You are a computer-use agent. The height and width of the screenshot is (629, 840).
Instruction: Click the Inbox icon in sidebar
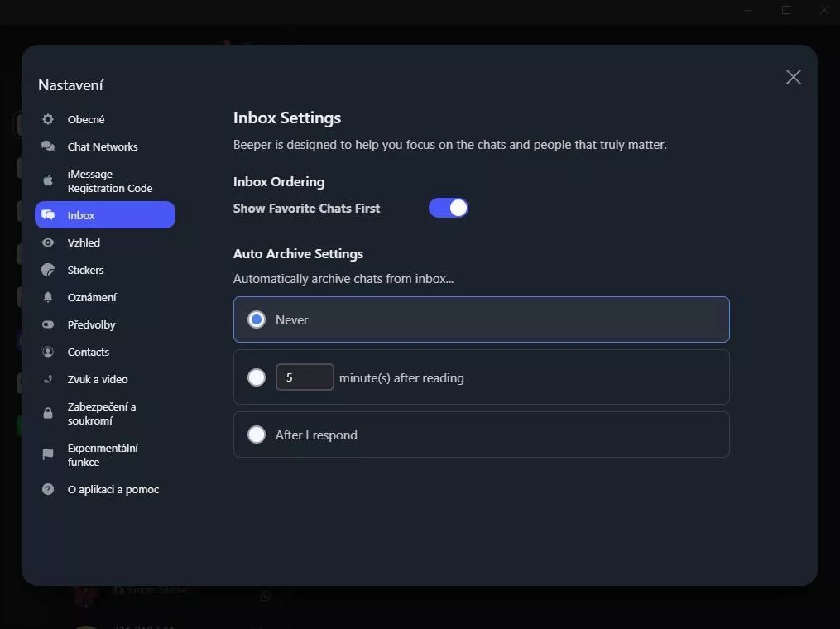pyautogui.click(x=48, y=215)
